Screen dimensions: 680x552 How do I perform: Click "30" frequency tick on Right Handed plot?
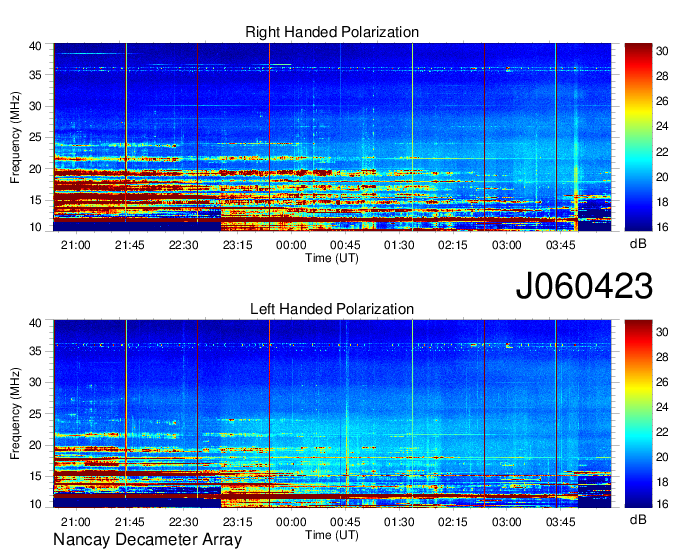(35, 106)
